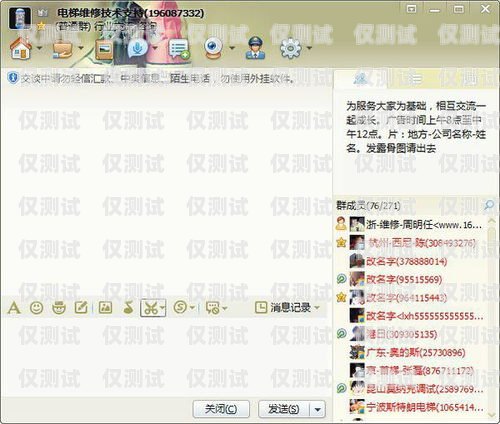Expand the 消息记录 dropdown arrow
Image resolution: width=500 pixels, height=424 pixels.
pyautogui.click(x=317, y=307)
